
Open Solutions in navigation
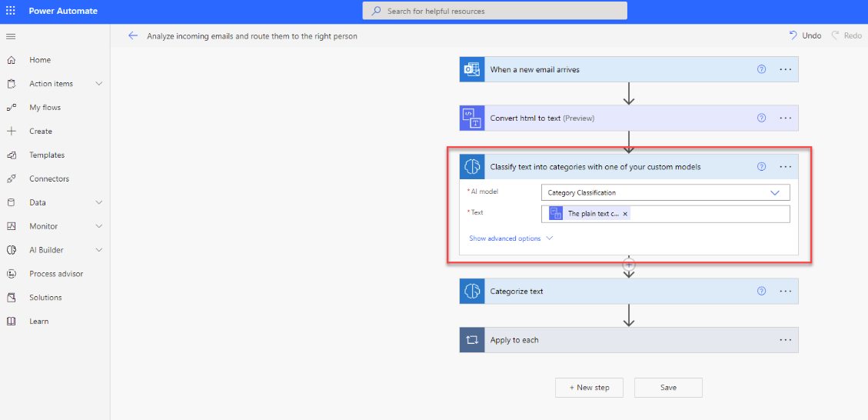pyautogui.click(x=45, y=298)
